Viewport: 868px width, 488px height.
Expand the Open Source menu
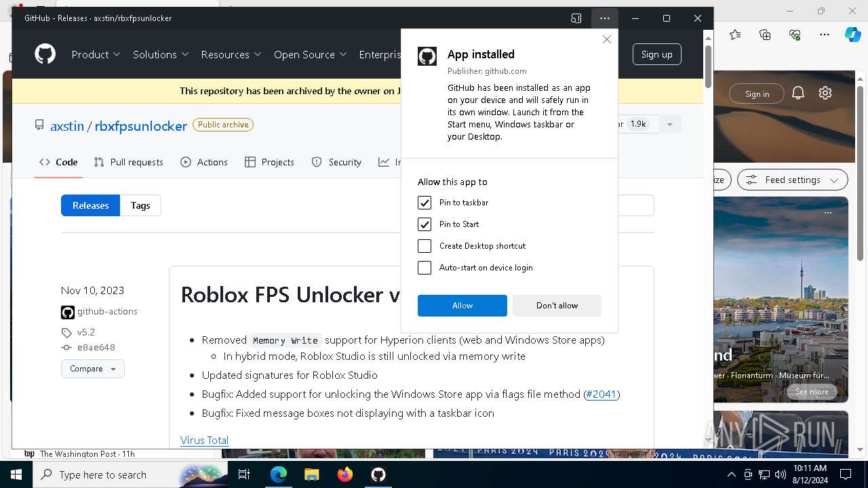(x=310, y=54)
